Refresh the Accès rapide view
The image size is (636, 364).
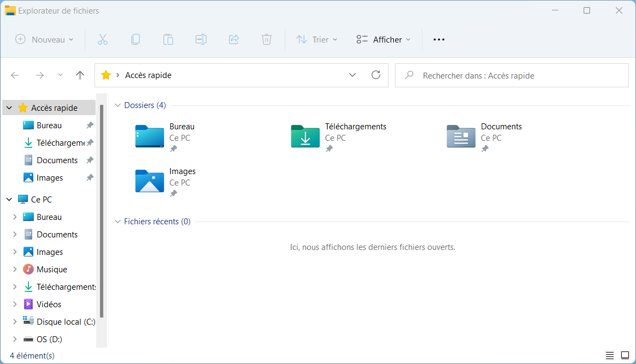[x=376, y=75]
